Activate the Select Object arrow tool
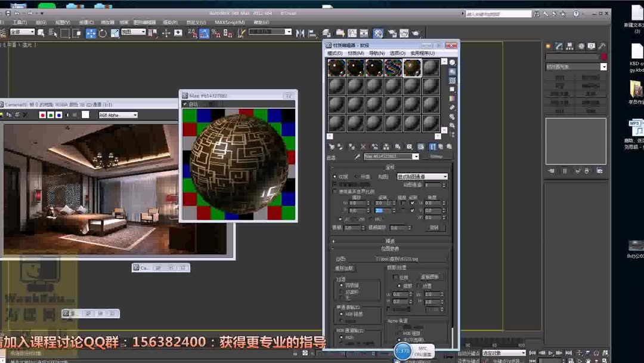Image resolution: width=644 pixels, height=363 pixels. click(41, 33)
